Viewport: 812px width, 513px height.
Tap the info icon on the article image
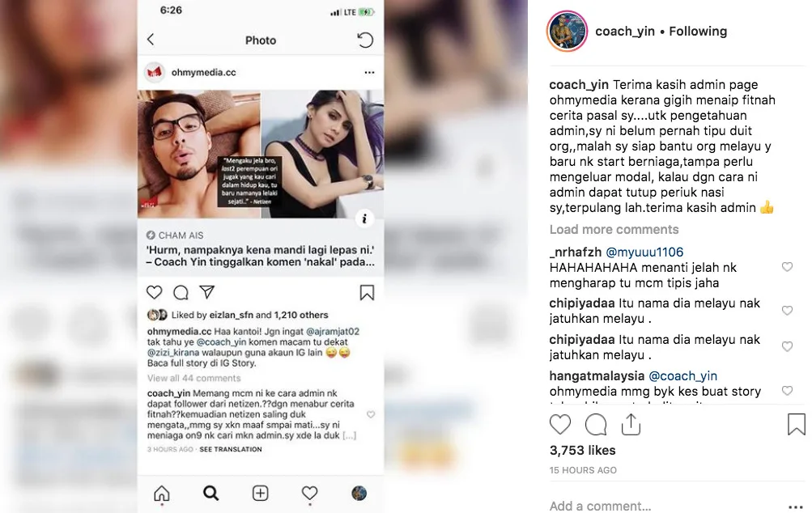click(x=364, y=218)
